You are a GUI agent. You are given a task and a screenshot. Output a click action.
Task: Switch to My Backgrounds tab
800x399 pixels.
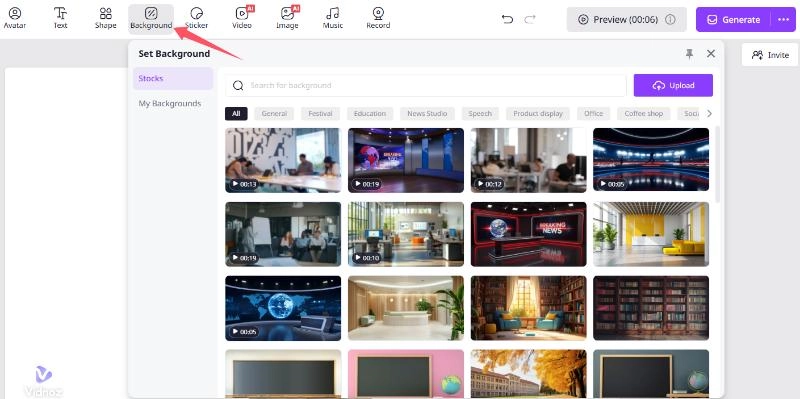(170, 104)
